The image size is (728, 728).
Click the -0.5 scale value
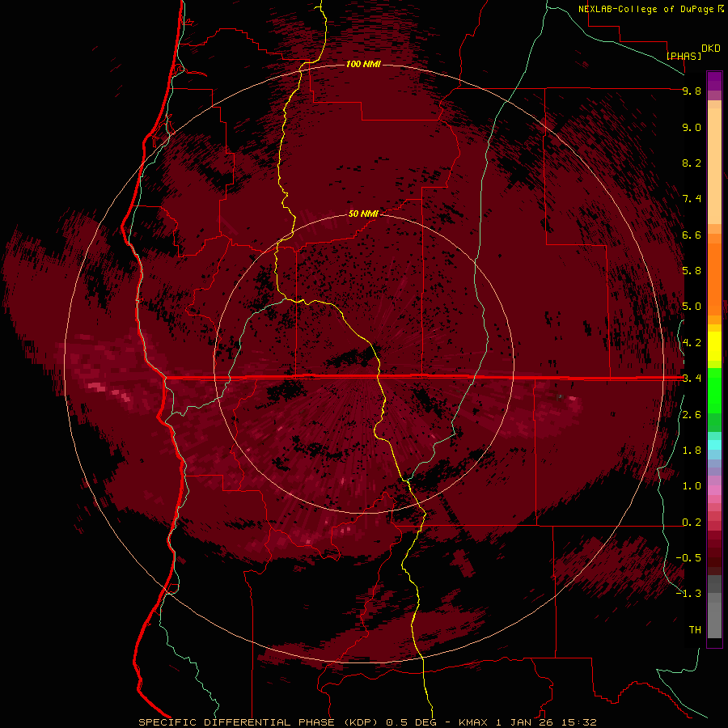pyautogui.click(x=688, y=558)
